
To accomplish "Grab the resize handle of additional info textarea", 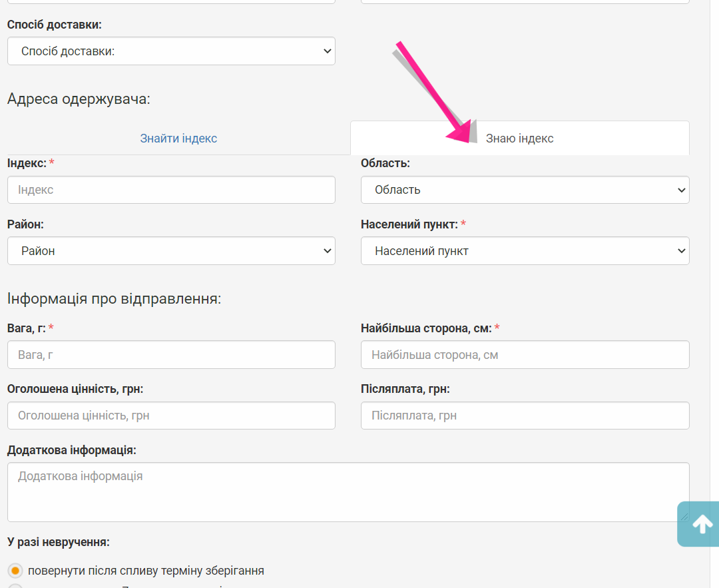I will tap(684, 517).
